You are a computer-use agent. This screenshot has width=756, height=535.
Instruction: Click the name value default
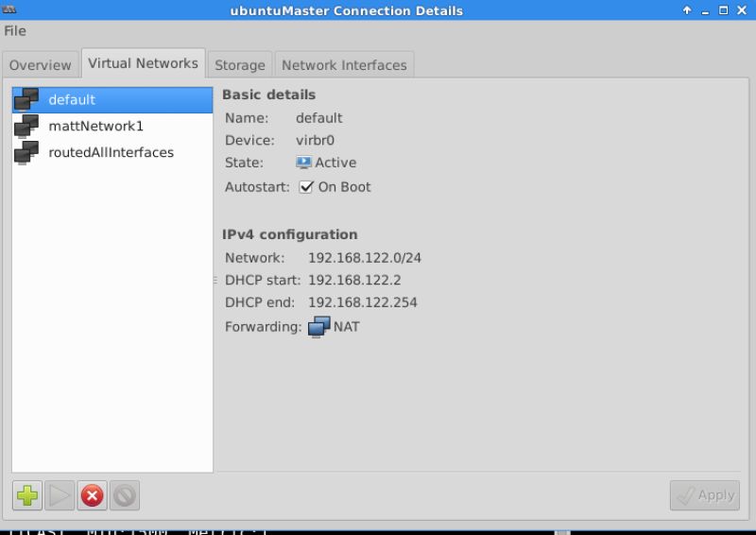click(318, 118)
